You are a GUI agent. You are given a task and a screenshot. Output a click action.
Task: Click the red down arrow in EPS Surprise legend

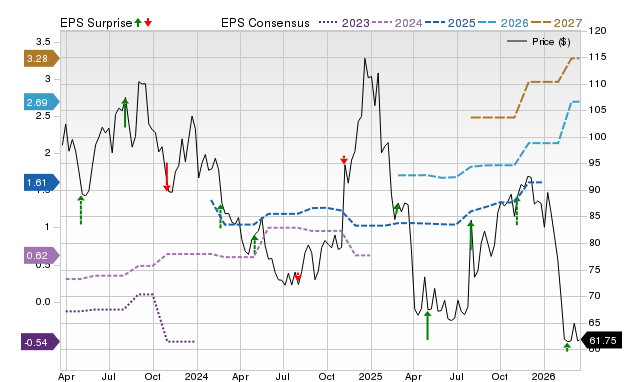148,23
